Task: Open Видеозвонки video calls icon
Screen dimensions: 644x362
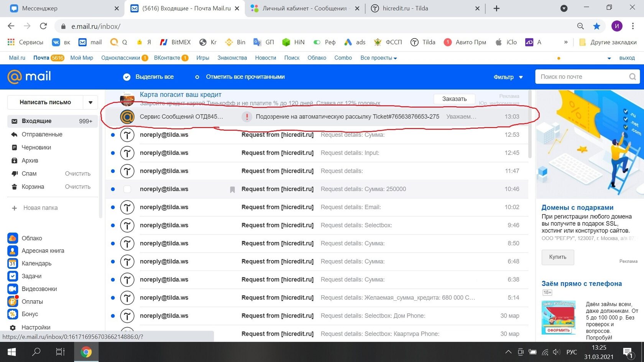Action: [x=13, y=289]
